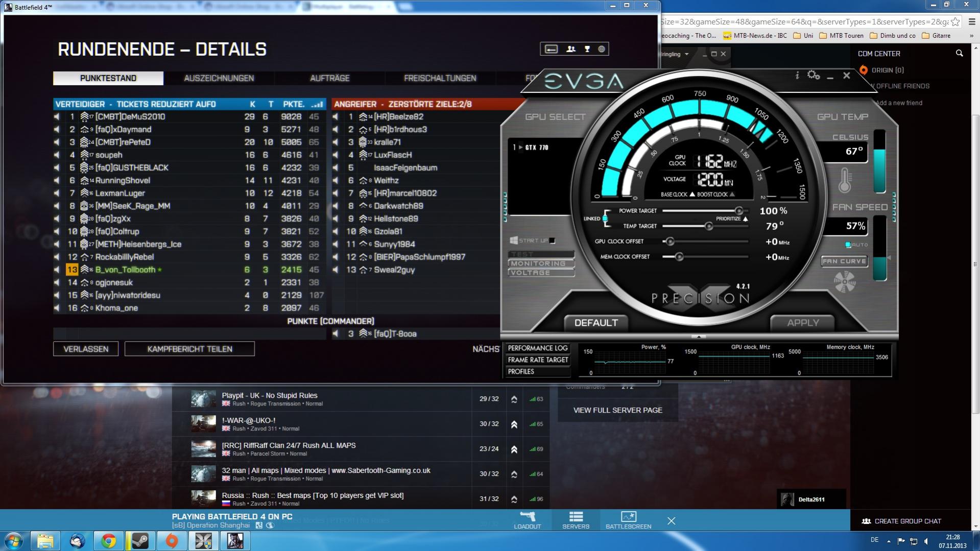
Task: Open Chrome bookmarks overflow chevron
Action: tap(971, 36)
